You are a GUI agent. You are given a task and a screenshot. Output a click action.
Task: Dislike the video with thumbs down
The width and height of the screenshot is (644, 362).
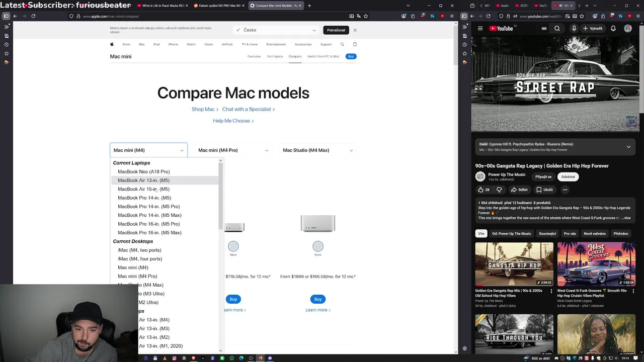pos(499,190)
